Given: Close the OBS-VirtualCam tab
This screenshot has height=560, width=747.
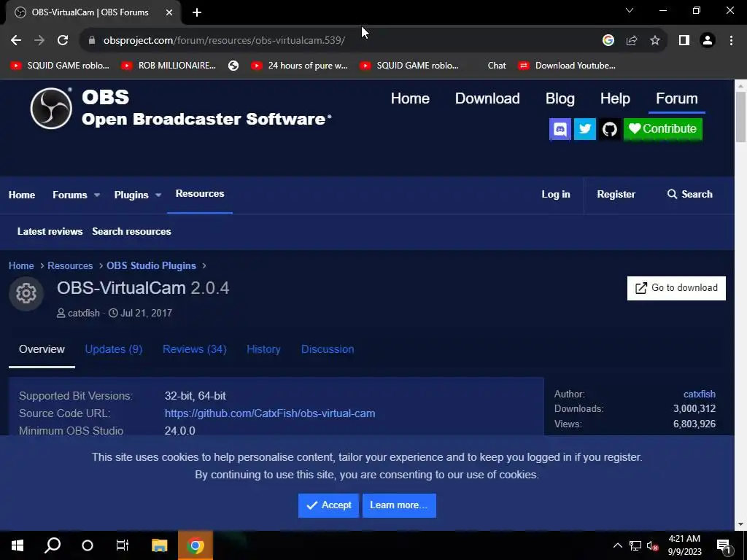Looking at the screenshot, I should tap(169, 12).
